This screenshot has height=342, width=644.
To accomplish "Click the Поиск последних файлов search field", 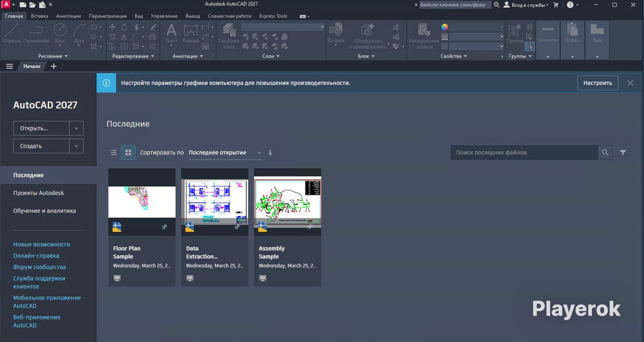I will [x=524, y=152].
